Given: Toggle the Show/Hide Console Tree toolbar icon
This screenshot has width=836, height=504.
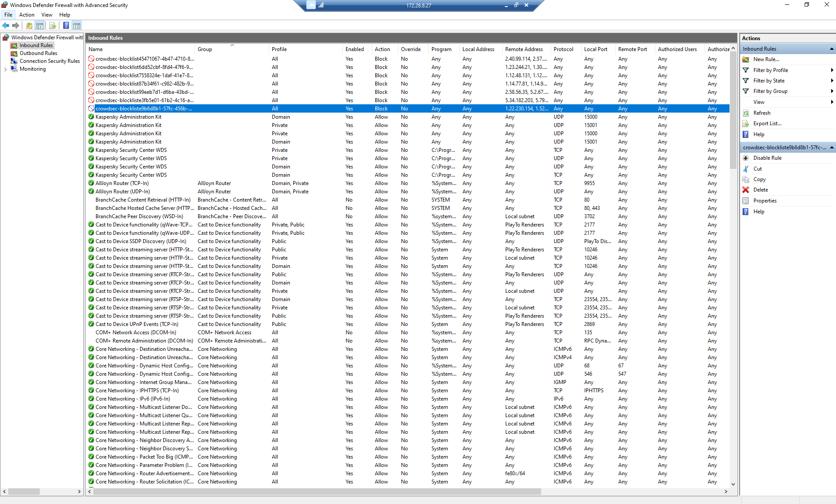Looking at the screenshot, I should click(x=40, y=26).
